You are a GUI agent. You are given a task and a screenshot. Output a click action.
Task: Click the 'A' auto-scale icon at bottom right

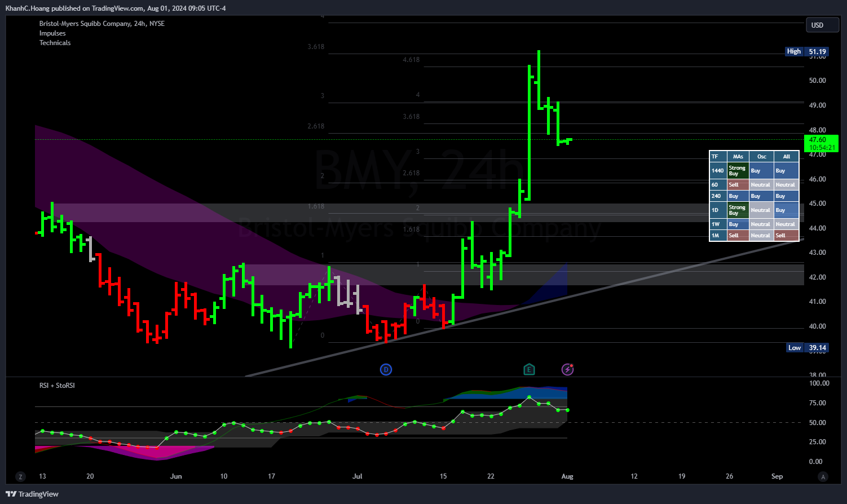823,477
